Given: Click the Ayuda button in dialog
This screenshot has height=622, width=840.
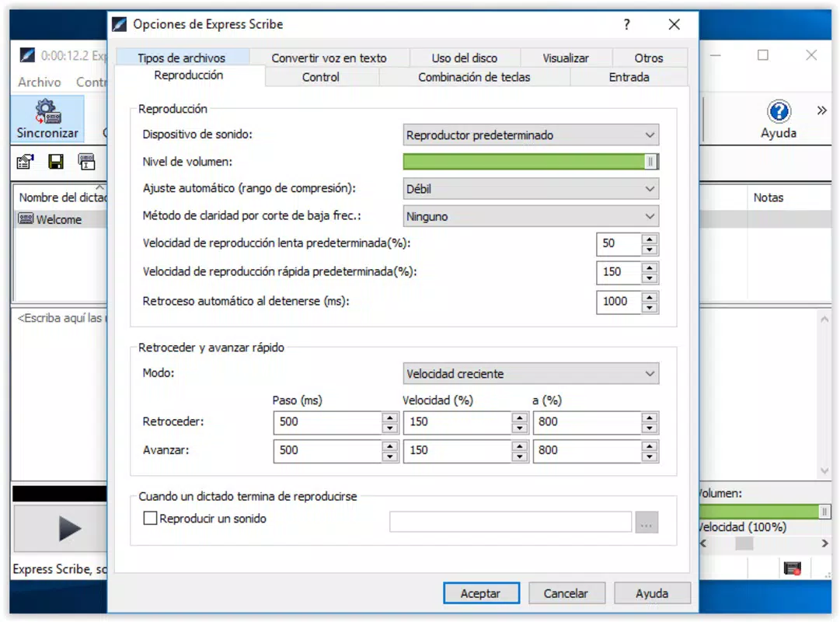Looking at the screenshot, I should click(x=652, y=593).
